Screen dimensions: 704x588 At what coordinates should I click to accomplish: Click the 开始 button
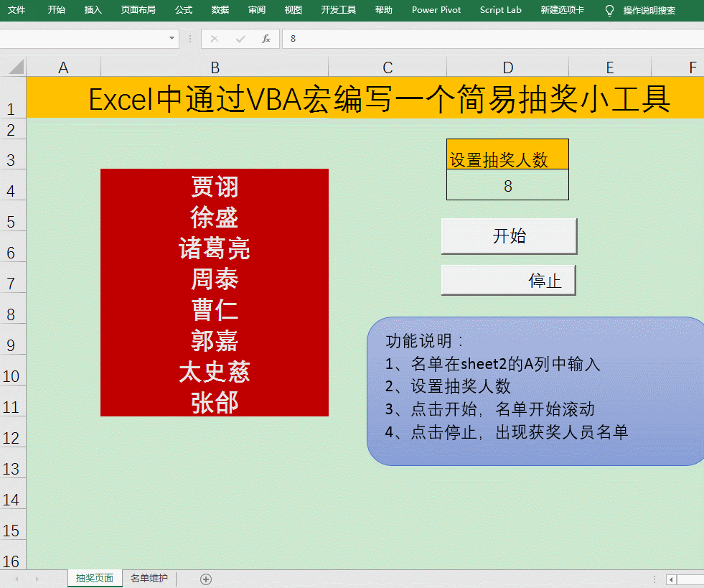point(509,236)
